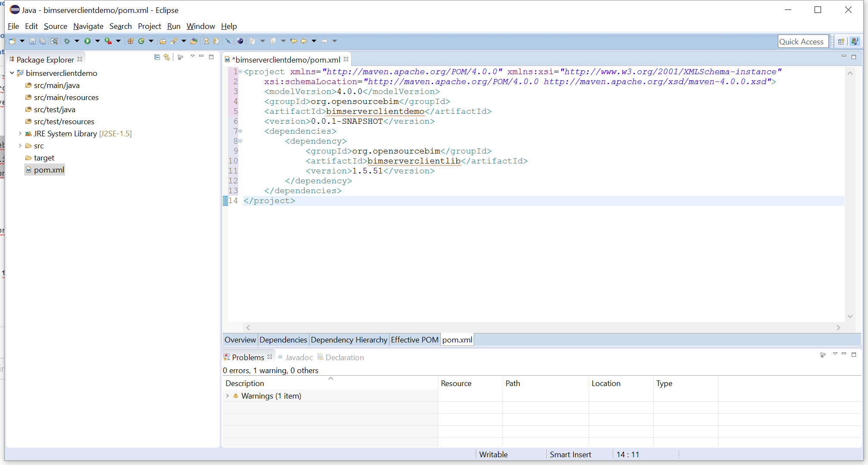The width and height of the screenshot is (868, 465).
Task: Switch to the Dependency Hierarchy tab
Action: [x=349, y=340]
